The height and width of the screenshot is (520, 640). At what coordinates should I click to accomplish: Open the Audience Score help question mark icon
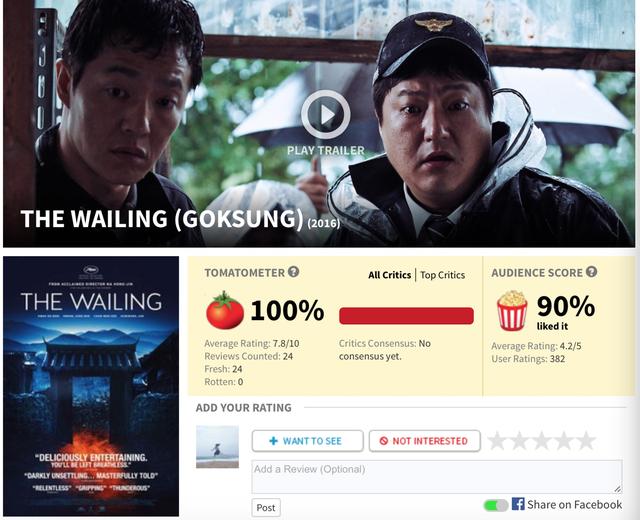[x=591, y=272]
